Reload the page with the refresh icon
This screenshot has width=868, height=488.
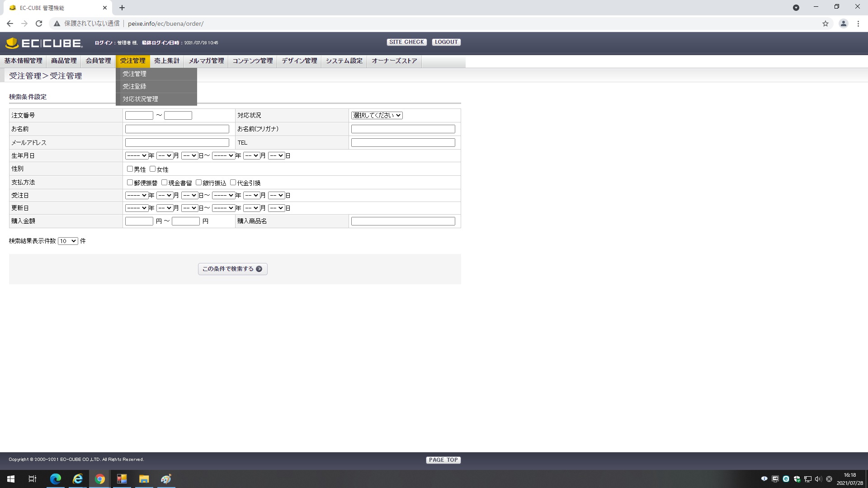click(x=39, y=23)
